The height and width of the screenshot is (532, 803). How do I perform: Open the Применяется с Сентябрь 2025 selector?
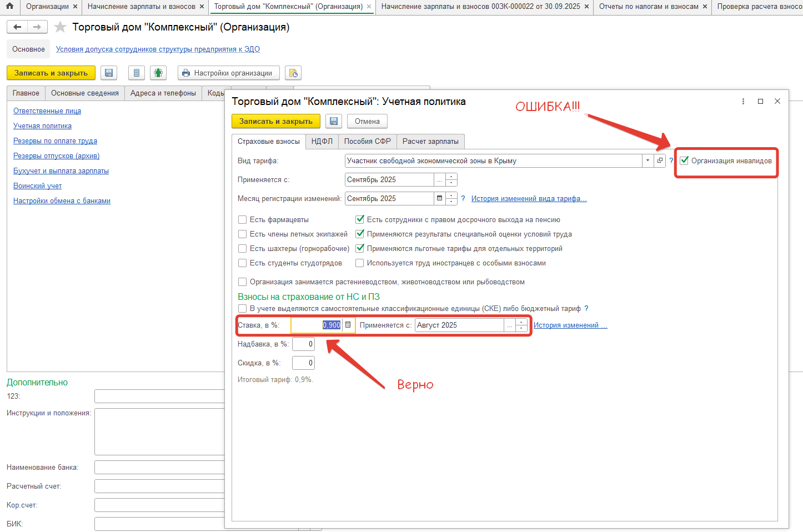[x=440, y=180]
